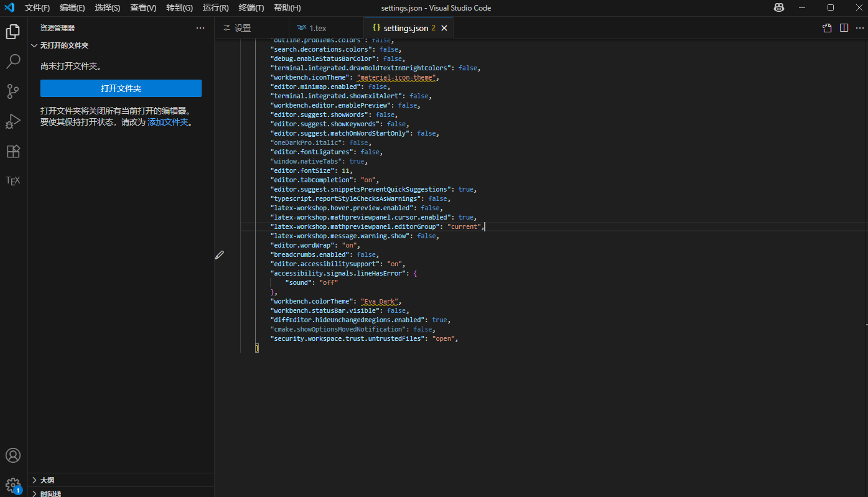Click the "accessibility.signals.lineHasError" key
The height and width of the screenshot is (497, 868).
tap(338, 274)
